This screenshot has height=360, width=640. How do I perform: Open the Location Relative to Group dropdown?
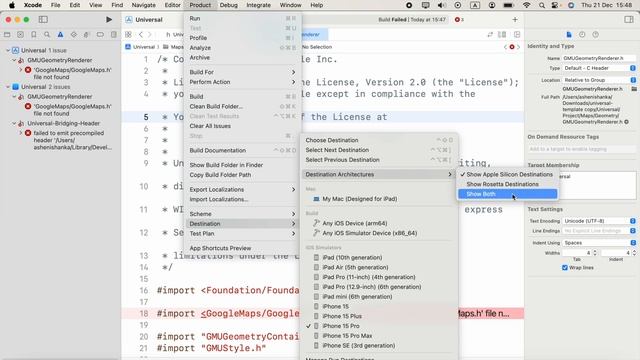(x=599, y=80)
